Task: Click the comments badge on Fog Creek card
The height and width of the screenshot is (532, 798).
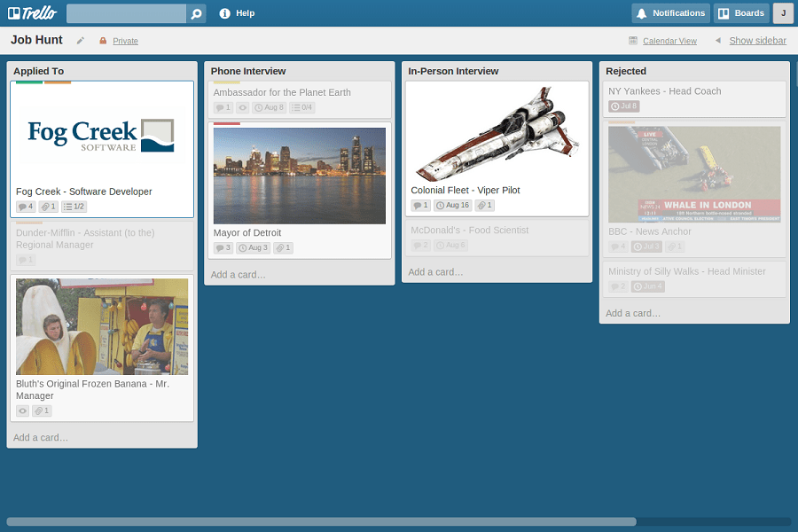Action: (26, 206)
